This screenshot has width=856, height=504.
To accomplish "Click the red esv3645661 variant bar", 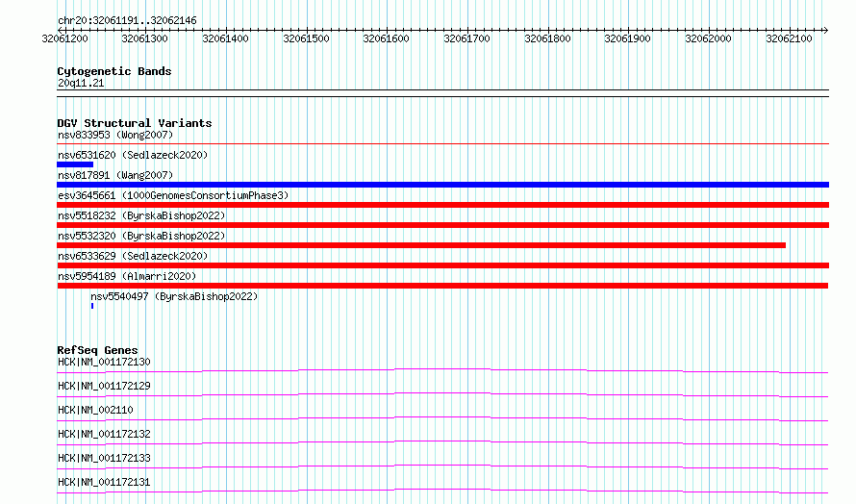I will (442, 205).
